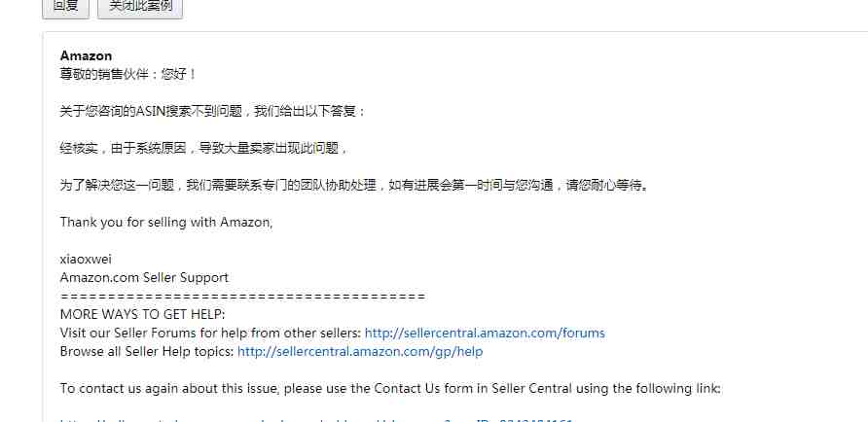The height and width of the screenshot is (422, 868).
Task: Click the paragraph starting with 为了解决您这一问题
Action: [354, 186]
